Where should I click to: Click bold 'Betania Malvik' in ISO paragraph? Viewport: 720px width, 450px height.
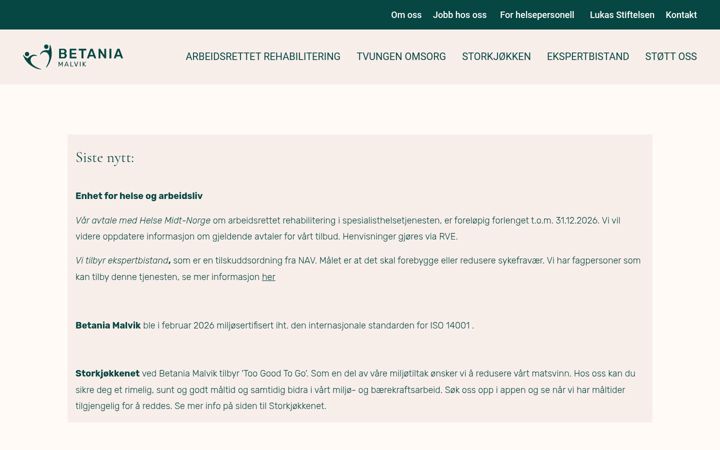coord(108,326)
